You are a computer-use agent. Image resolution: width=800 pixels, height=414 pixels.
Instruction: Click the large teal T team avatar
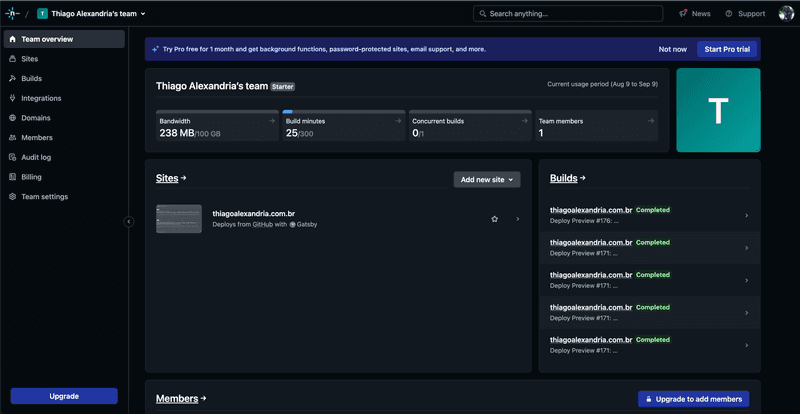click(718, 110)
